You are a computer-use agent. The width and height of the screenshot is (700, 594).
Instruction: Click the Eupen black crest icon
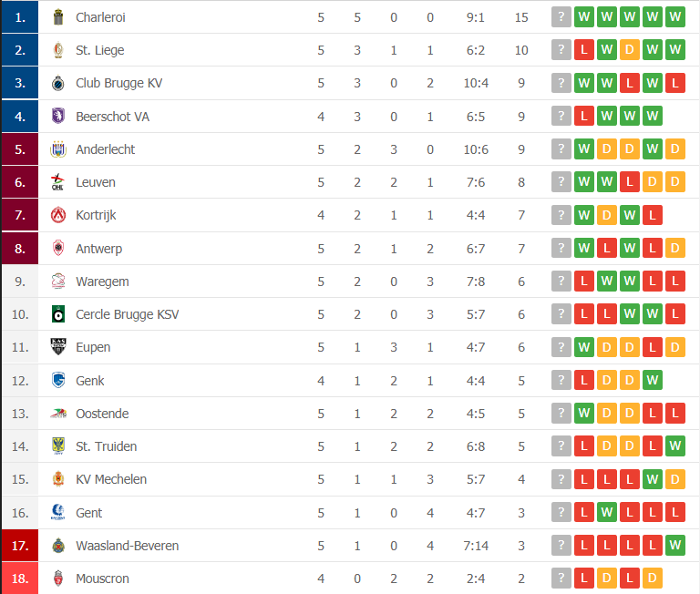58,347
